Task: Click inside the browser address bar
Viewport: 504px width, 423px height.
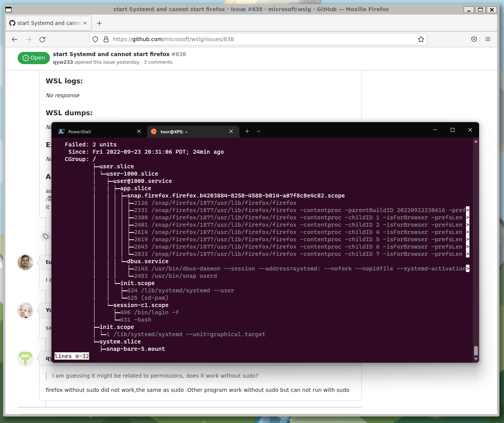Action: tap(230, 39)
